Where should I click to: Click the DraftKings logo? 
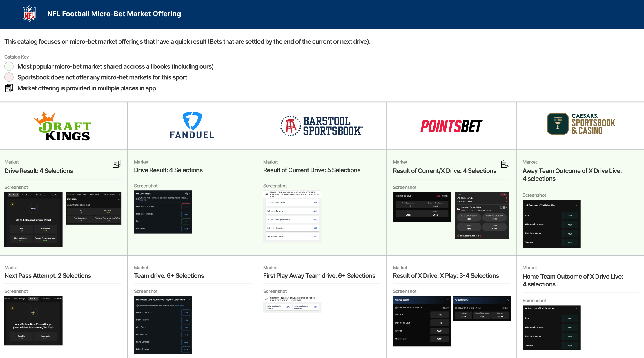[x=63, y=126]
